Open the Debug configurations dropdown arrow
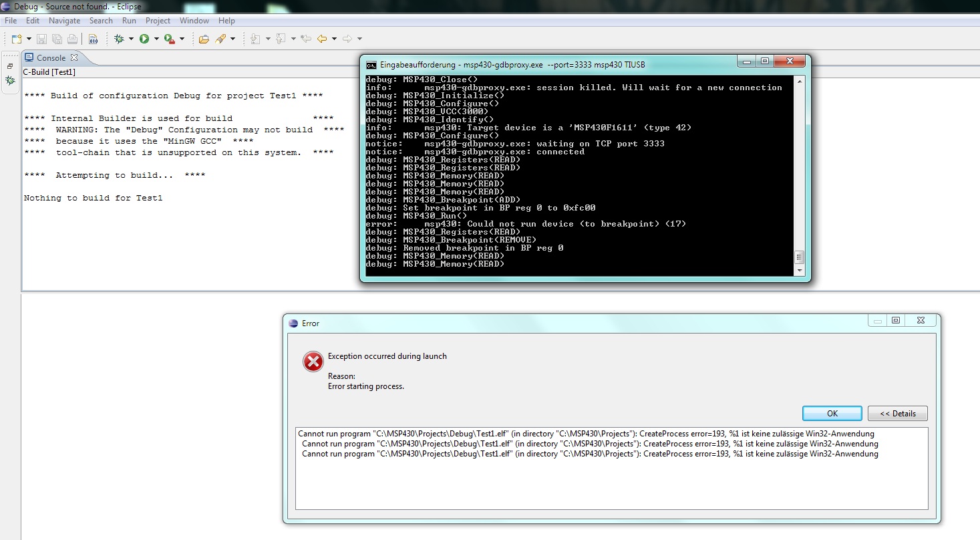The height and width of the screenshot is (540, 980). [131, 38]
